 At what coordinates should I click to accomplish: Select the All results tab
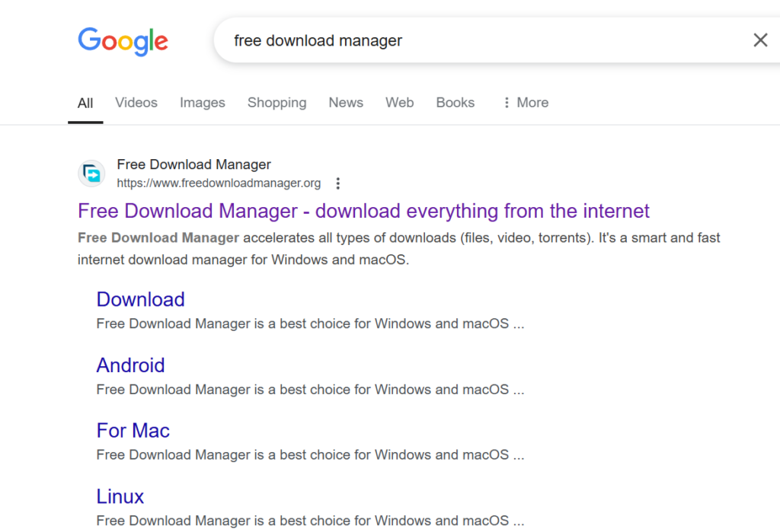pyautogui.click(x=85, y=103)
